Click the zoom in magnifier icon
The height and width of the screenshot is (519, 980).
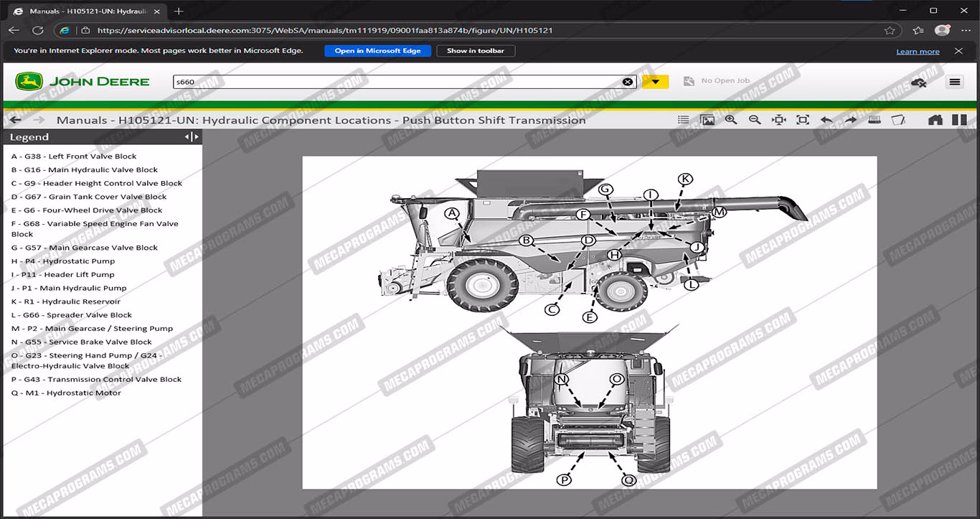[x=731, y=120]
